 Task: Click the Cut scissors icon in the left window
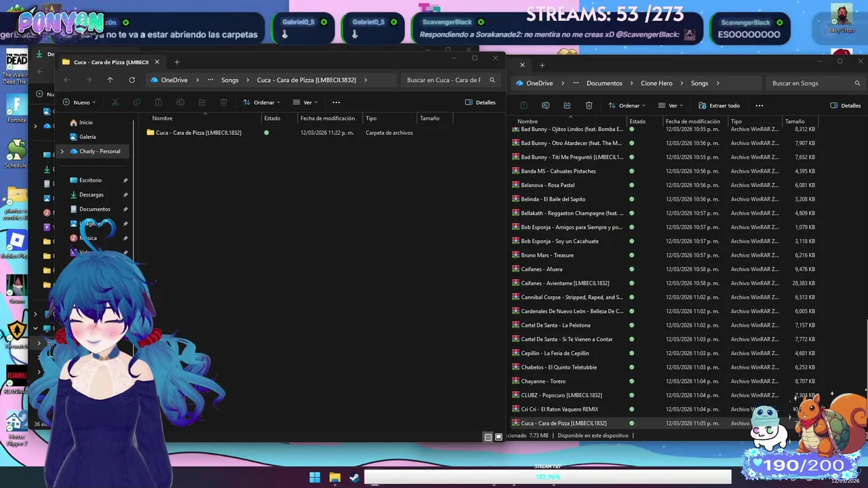(x=115, y=102)
